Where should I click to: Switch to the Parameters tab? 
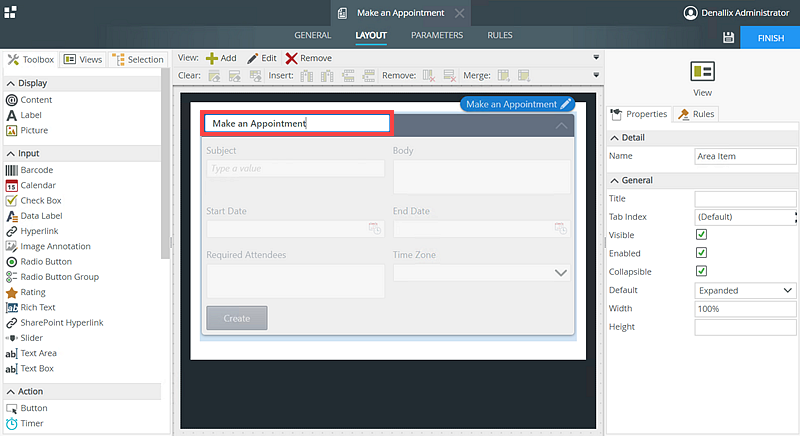[x=437, y=35]
